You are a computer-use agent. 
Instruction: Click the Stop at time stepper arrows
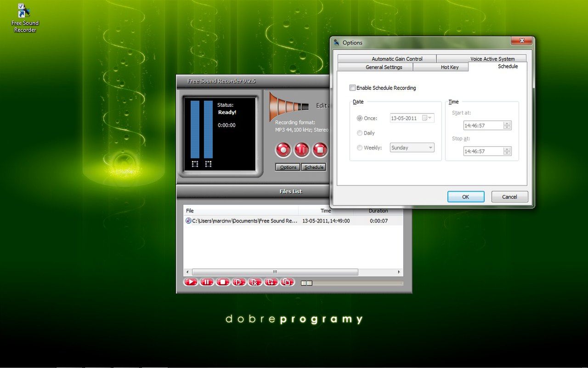coord(507,151)
